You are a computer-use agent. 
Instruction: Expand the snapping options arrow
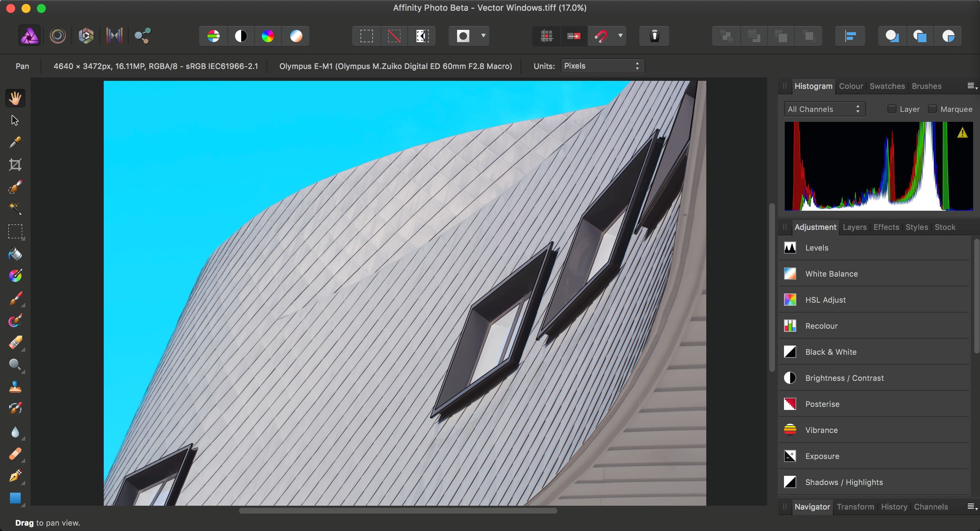[620, 36]
